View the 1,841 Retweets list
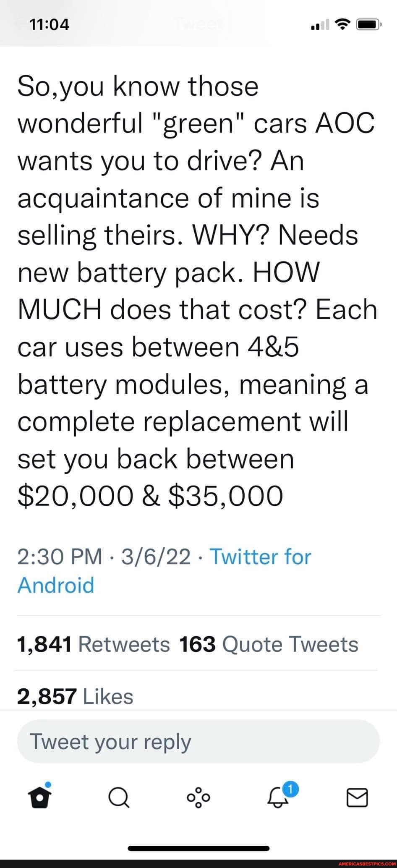 pos(93,644)
